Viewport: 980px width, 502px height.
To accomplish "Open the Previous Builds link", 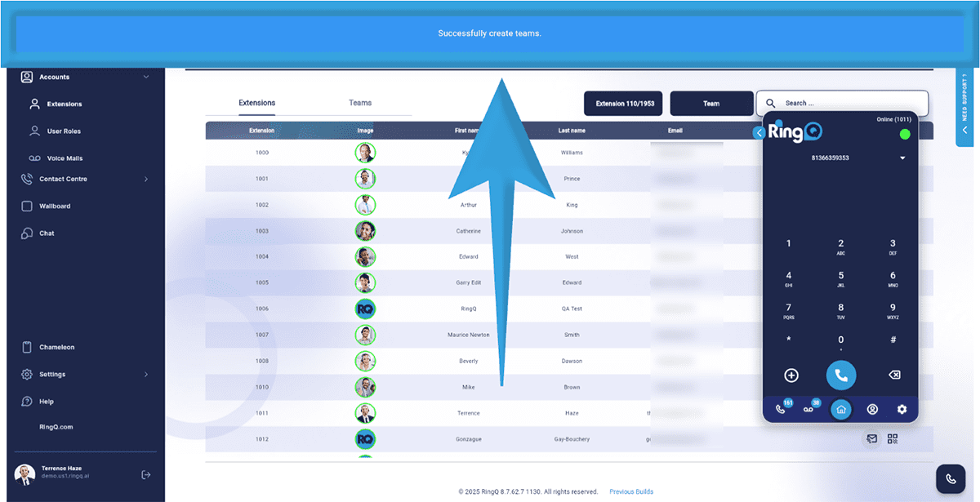I will [x=631, y=491].
